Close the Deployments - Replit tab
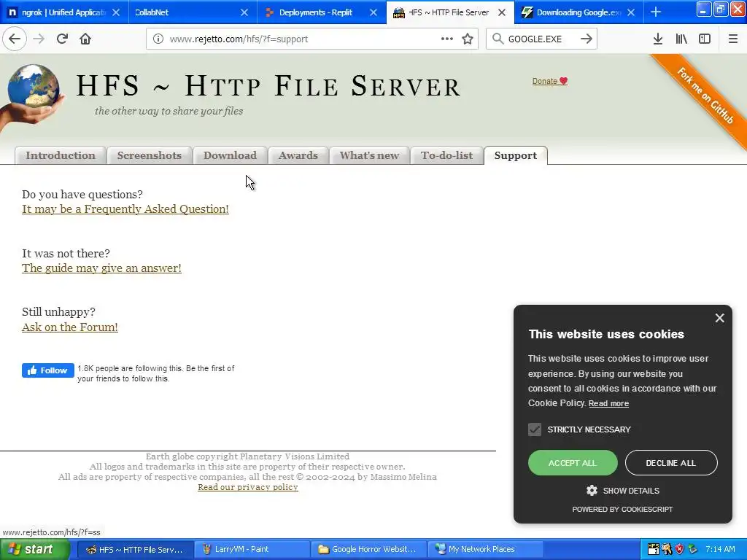The height and width of the screenshot is (560, 747). 373,12
